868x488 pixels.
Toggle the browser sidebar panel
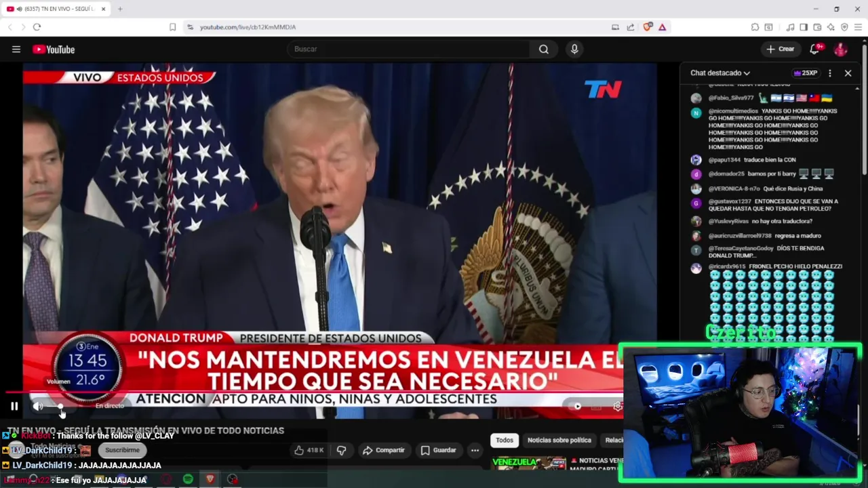[x=804, y=27]
